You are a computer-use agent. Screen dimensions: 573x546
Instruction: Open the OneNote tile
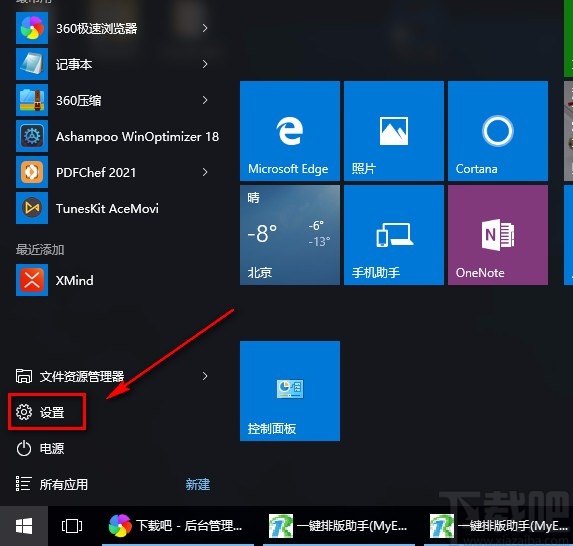(x=498, y=235)
